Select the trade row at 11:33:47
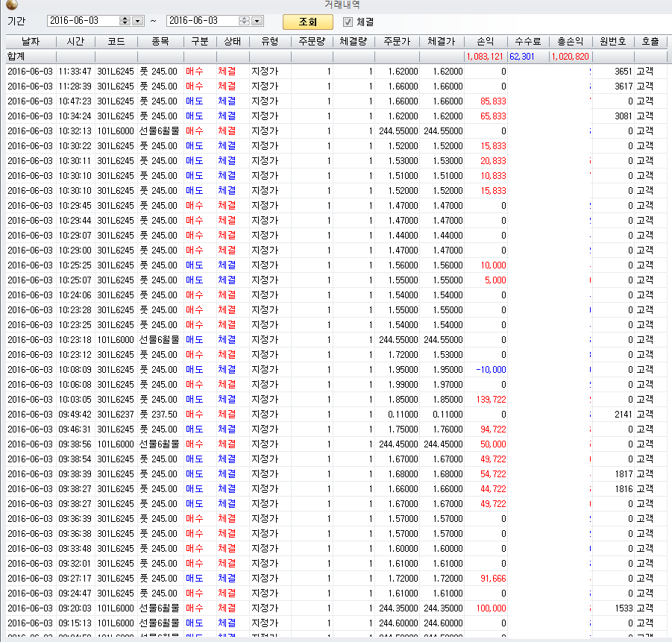This screenshot has width=672, height=642. [x=336, y=71]
